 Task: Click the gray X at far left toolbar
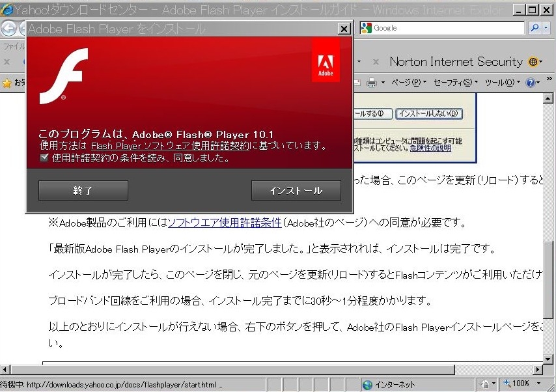click(x=7, y=62)
